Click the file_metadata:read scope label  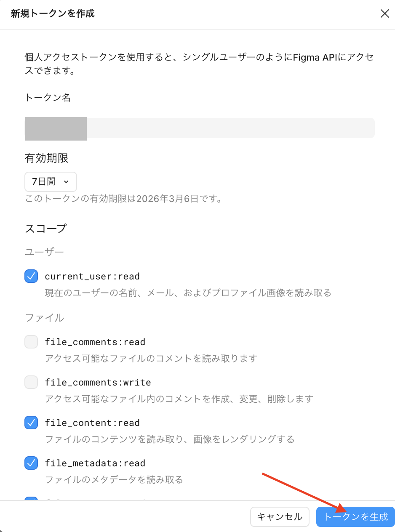click(95, 463)
